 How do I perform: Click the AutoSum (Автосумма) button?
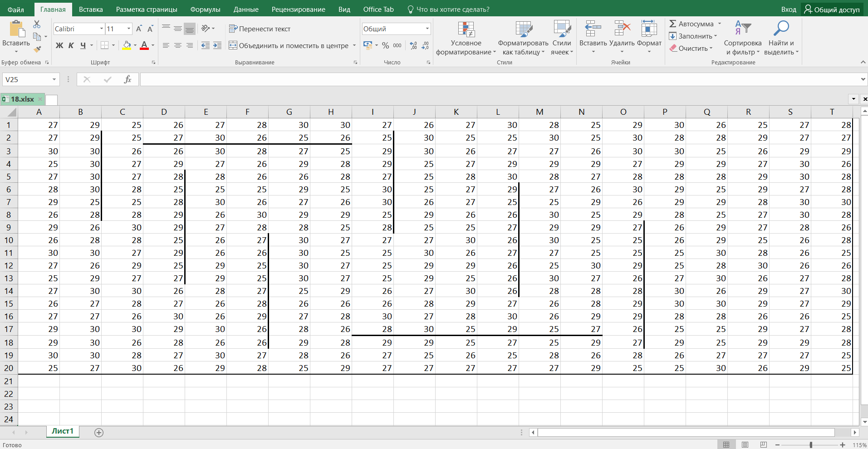click(691, 24)
